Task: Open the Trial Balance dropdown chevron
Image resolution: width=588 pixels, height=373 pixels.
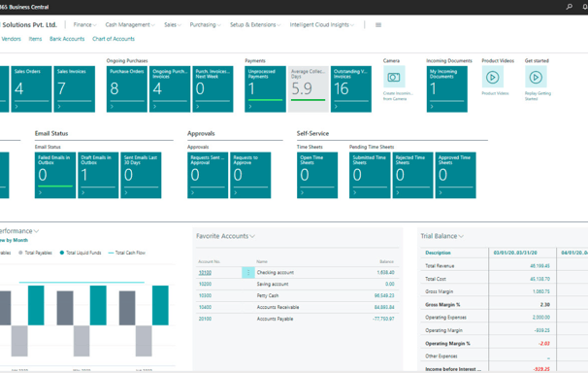Action: pyautogui.click(x=461, y=236)
